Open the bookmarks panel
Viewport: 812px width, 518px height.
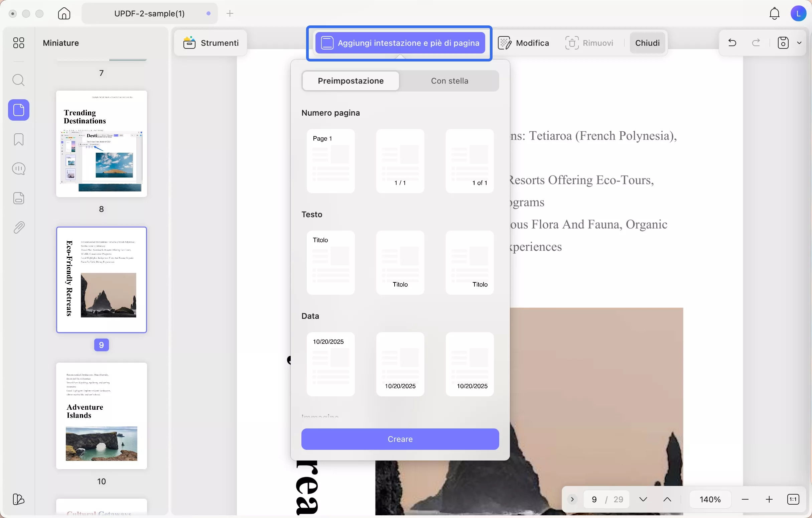pos(19,140)
